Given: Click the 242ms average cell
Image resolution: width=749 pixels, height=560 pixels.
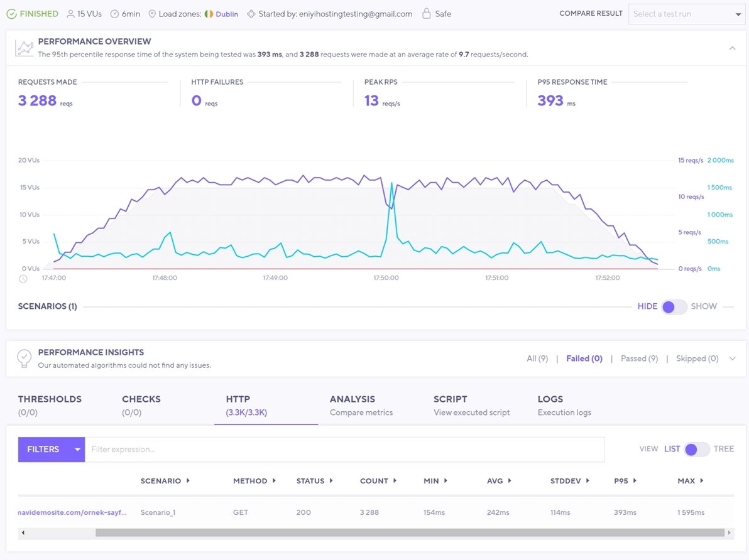Looking at the screenshot, I should coord(498,512).
